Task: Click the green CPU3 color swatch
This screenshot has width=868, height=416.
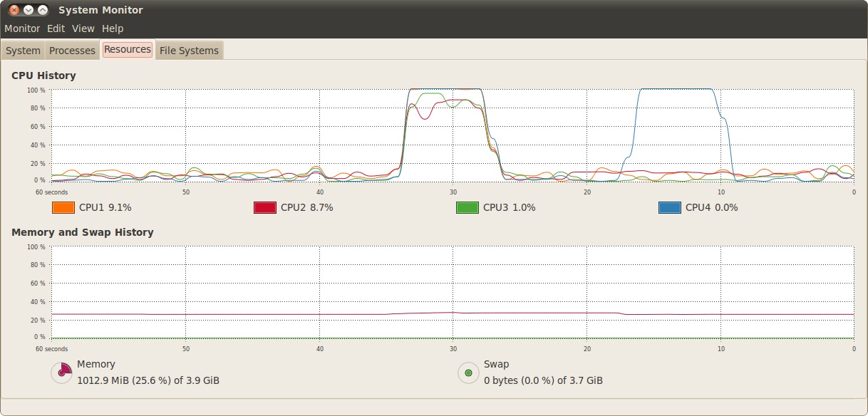Action: 467,208
